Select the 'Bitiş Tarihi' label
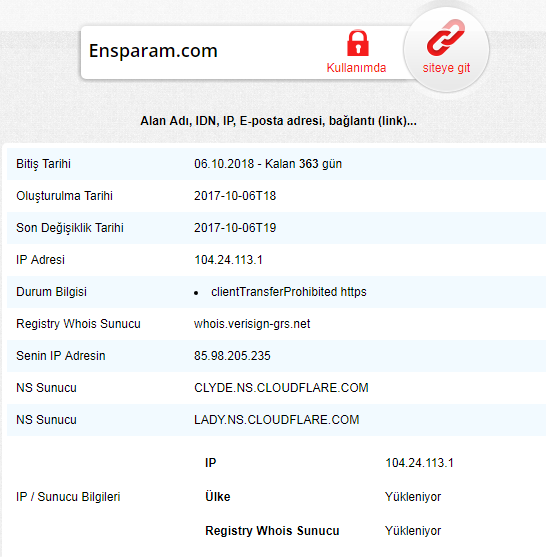The image size is (546, 557). tap(43, 164)
